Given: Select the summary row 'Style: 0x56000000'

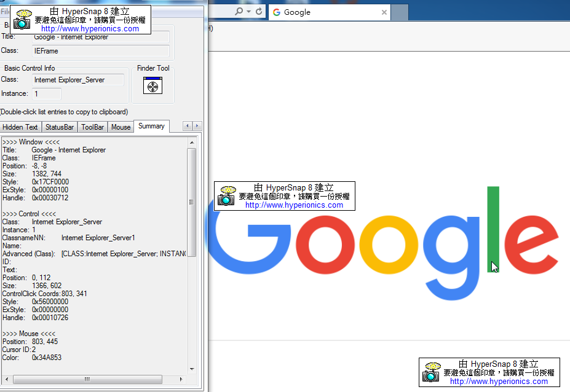Looking at the screenshot, I should coord(35,302).
